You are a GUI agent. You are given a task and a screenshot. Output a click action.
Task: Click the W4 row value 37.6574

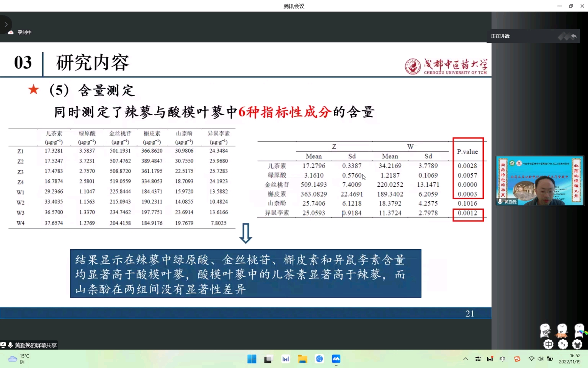click(54, 223)
